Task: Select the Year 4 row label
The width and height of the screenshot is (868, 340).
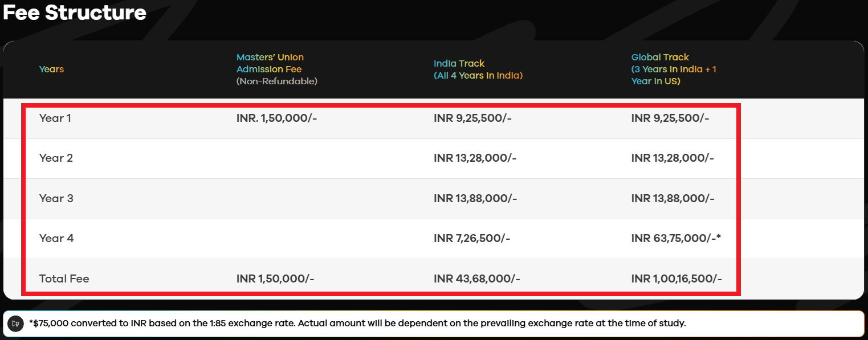Action: click(x=56, y=238)
